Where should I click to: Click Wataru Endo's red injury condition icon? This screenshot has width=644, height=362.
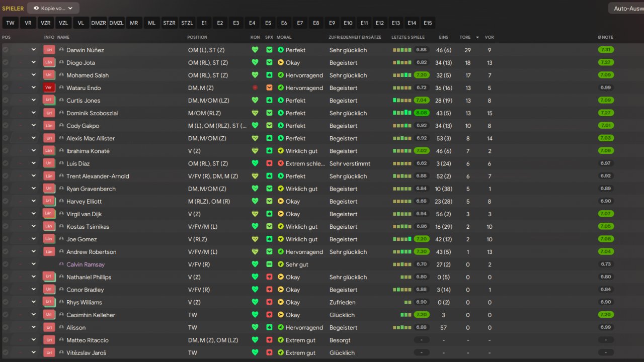pyautogui.click(x=255, y=88)
